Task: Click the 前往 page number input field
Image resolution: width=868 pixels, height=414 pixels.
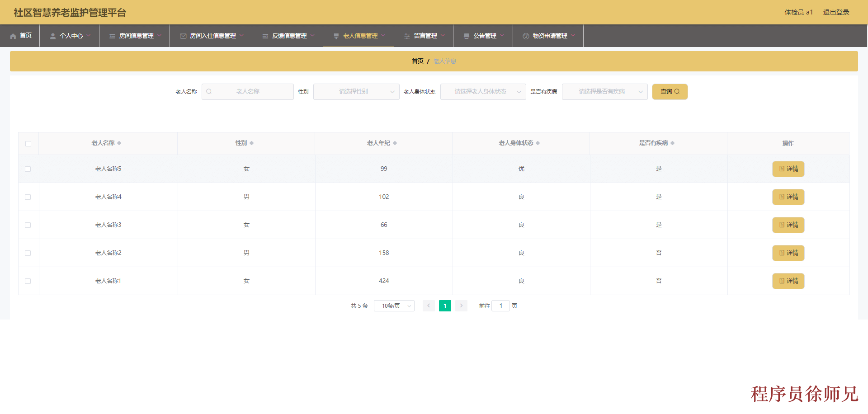Action: (x=500, y=306)
